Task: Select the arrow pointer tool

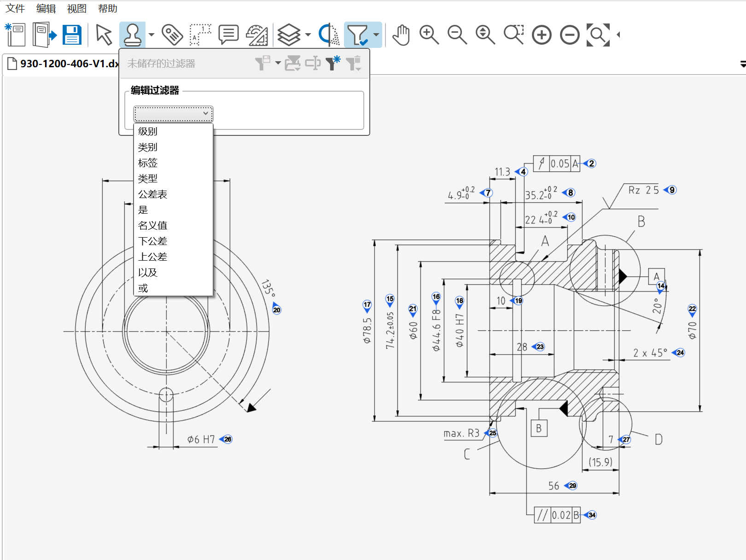Action: coord(104,35)
